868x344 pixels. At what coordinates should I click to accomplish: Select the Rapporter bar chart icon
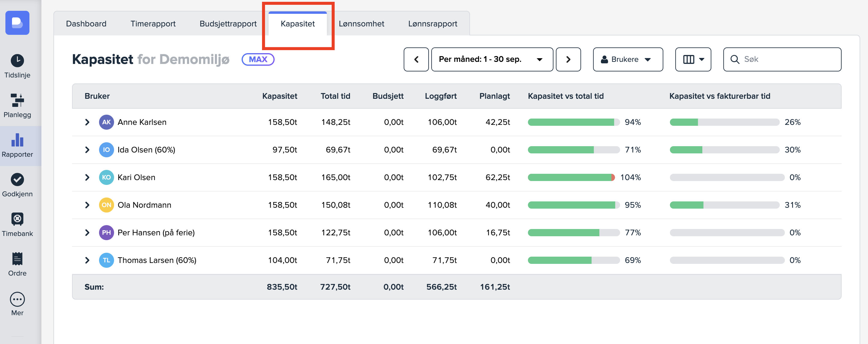pos(17,140)
